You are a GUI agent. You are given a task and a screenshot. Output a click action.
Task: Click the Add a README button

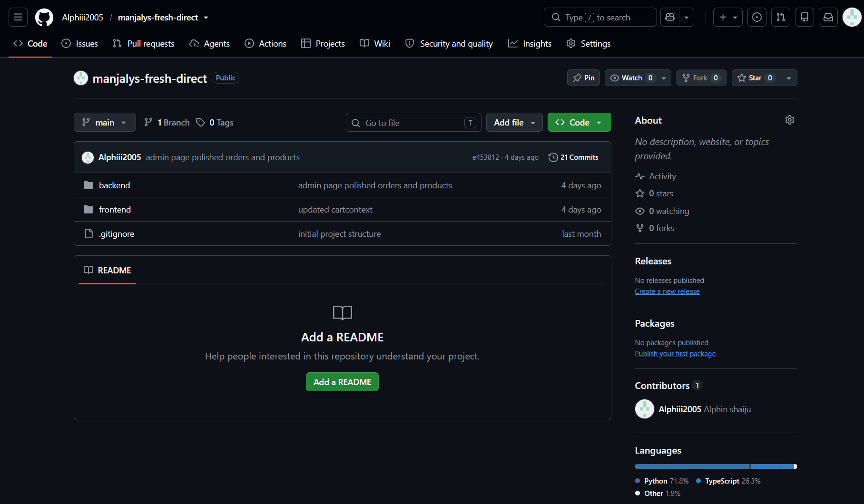[342, 382]
